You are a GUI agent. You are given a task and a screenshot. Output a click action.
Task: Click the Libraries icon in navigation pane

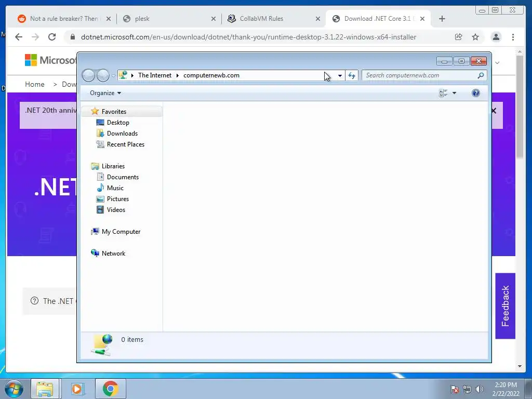(95, 166)
